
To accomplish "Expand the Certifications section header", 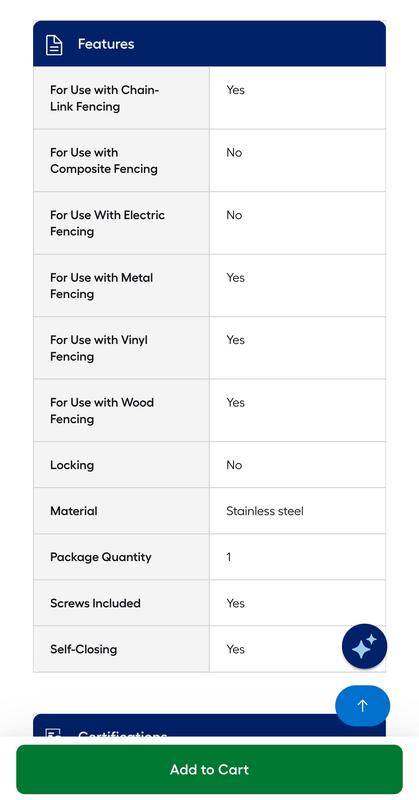I will click(x=209, y=725).
